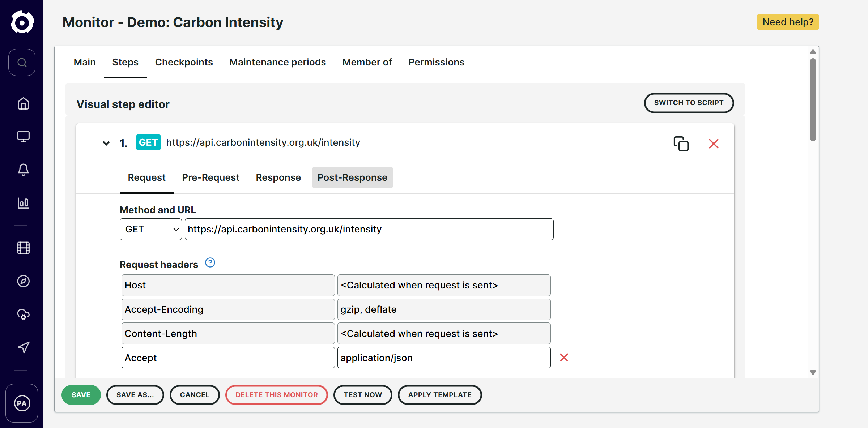
Task: Open the monitor screen icon in the sidebar
Action: [24, 136]
